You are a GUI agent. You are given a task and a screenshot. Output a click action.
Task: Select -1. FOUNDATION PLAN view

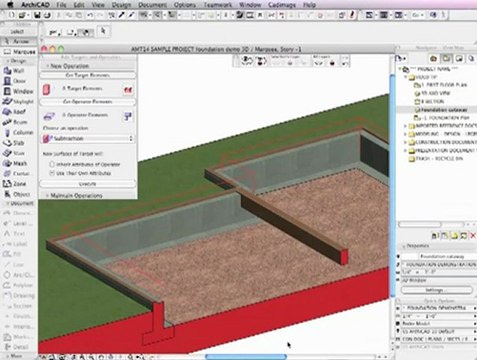coord(443,118)
